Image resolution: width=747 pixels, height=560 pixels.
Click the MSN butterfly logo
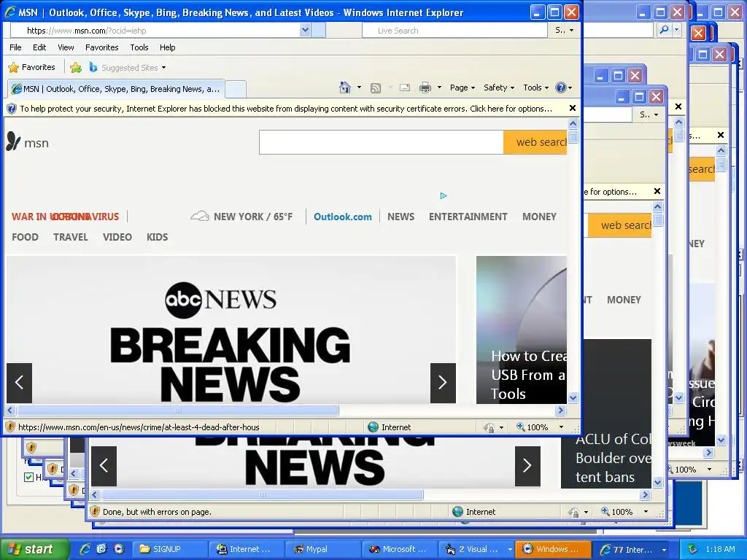[x=13, y=142]
